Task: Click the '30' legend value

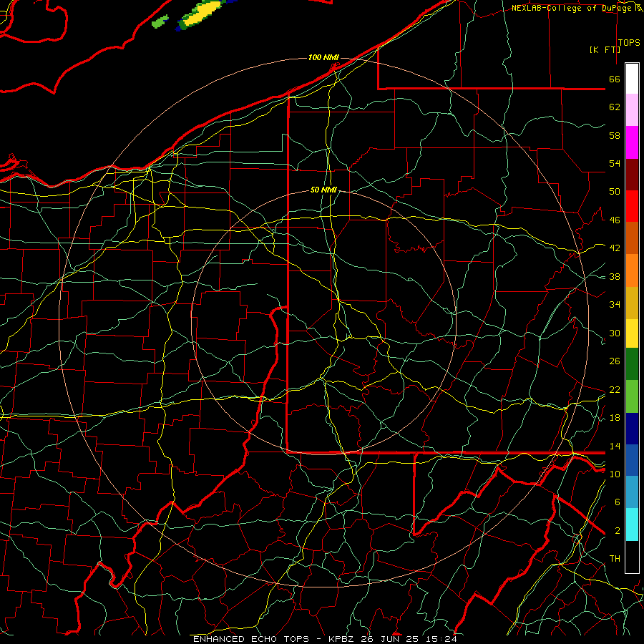Action: point(615,333)
